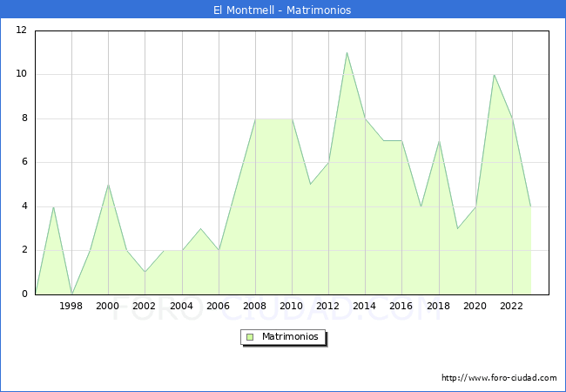Select the 2016 x-axis label
The width and height of the screenshot is (566, 392).
click(401, 306)
